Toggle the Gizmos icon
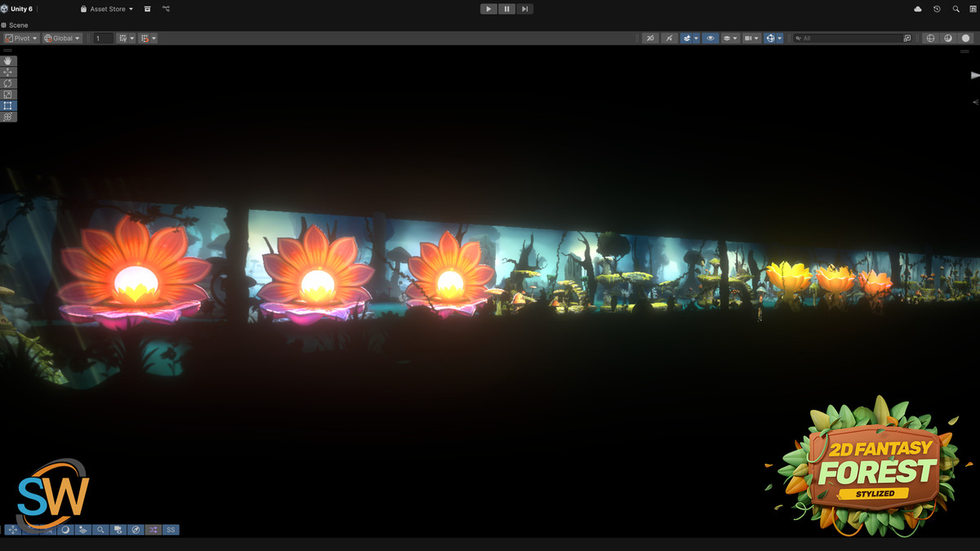The image size is (980, 551). tap(769, 38)
